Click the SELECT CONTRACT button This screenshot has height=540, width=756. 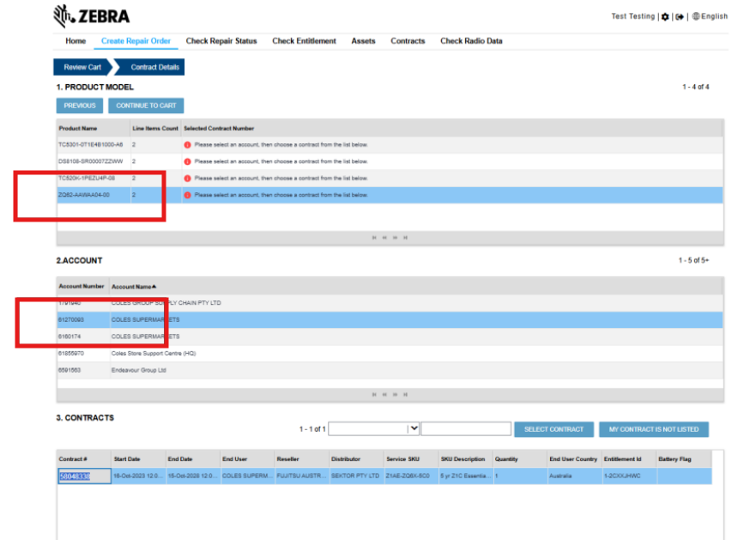pos(554,429)
